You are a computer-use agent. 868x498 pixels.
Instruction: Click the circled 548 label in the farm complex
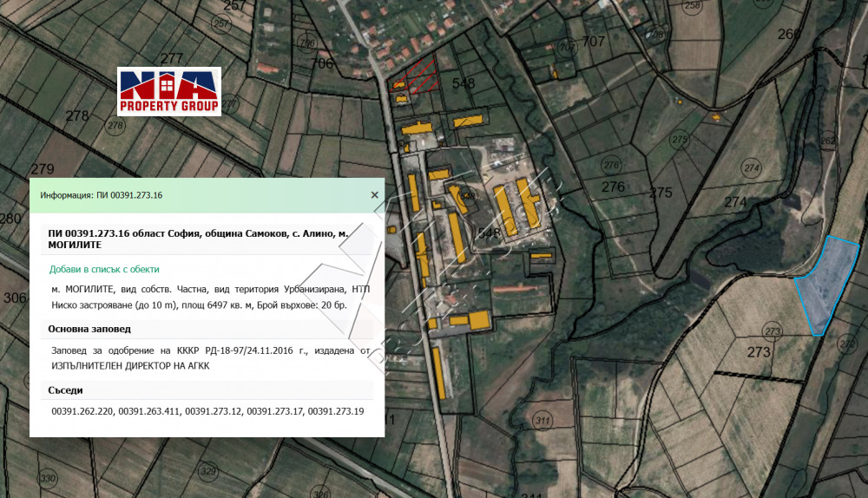(468, 195)
